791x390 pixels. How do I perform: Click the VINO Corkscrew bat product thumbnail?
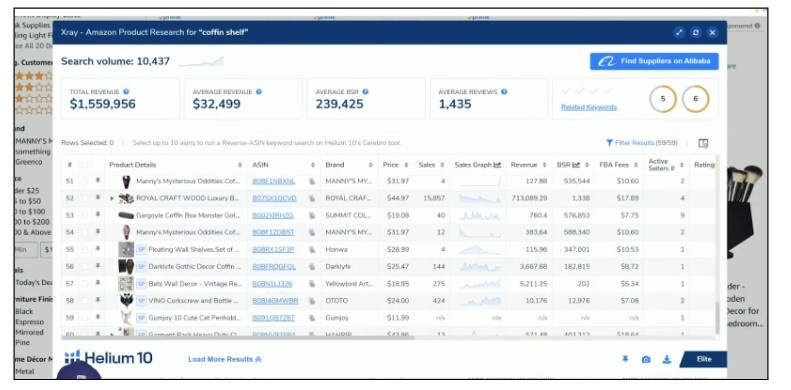[126, 301]
